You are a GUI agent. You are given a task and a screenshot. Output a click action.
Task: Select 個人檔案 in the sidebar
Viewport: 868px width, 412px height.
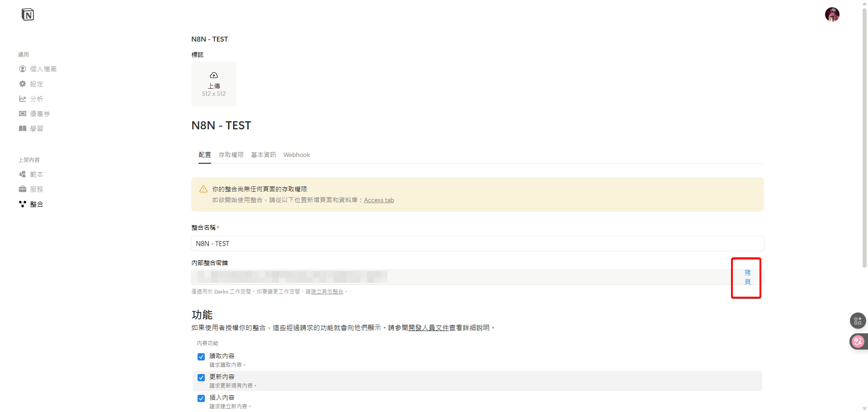(x=44, y=69)
